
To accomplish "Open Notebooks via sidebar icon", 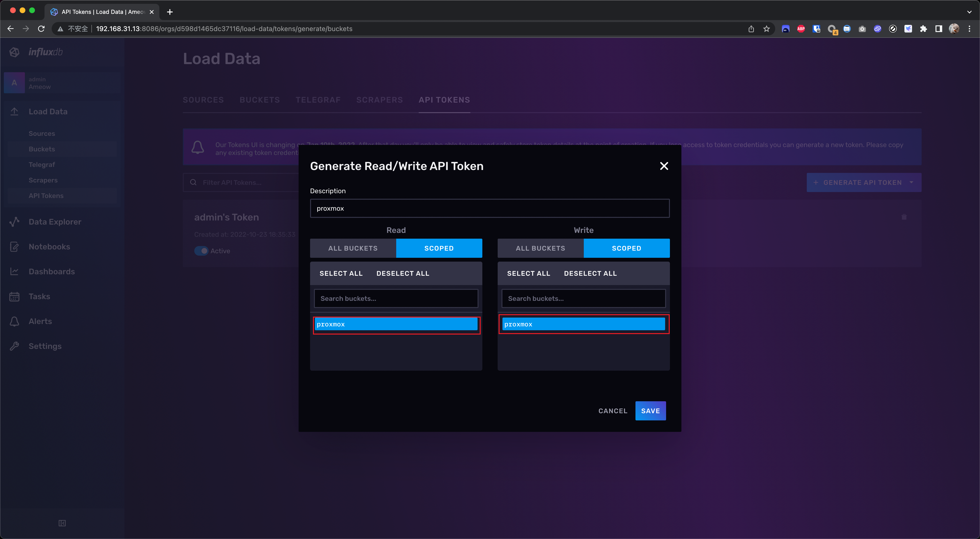I will click(x=14, y=247).
